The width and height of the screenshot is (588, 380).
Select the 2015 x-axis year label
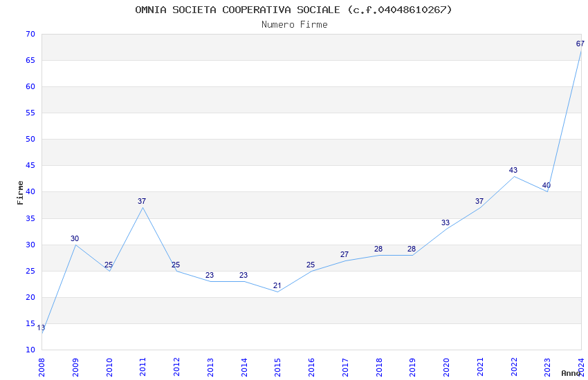[x=278, y=366]
